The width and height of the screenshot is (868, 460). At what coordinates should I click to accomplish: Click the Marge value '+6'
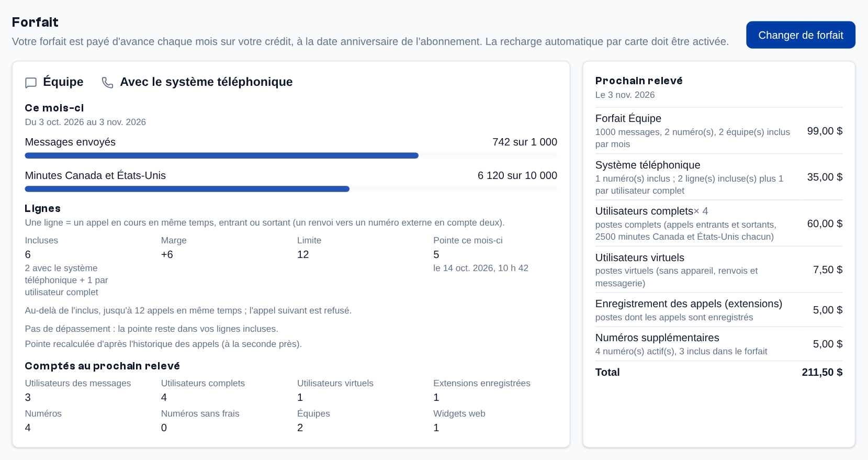pyautogui.click(x=167, y=254)
